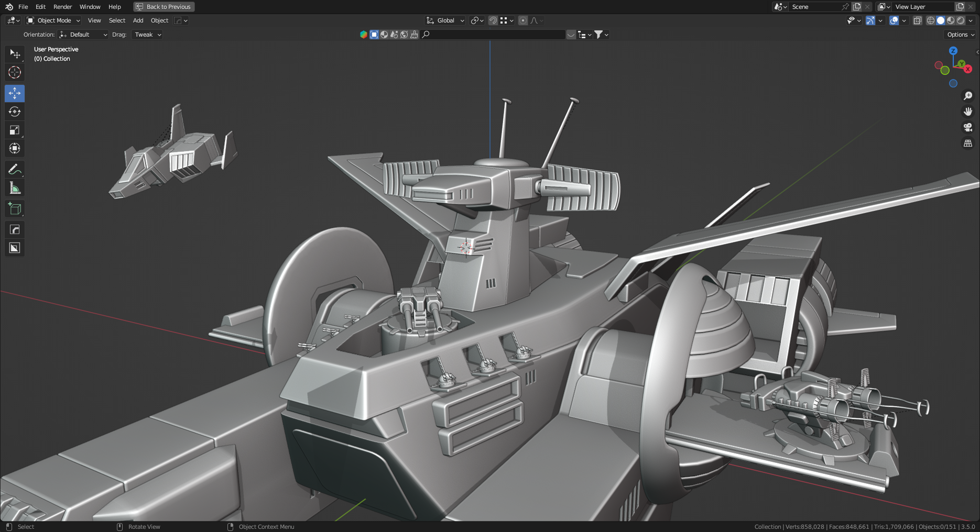Screen dimensions: 980x532
Task: Activate the Rotate tool
Action: [x=15, y=112]
